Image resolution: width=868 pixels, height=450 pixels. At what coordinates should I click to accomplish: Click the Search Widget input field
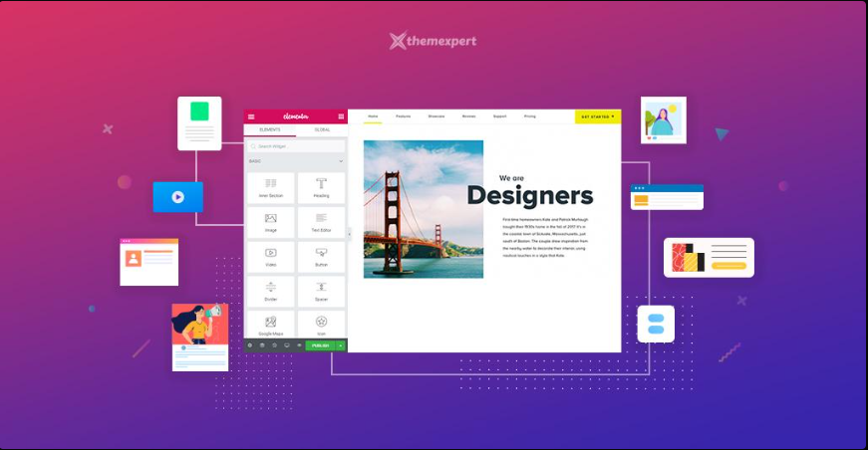295,146
